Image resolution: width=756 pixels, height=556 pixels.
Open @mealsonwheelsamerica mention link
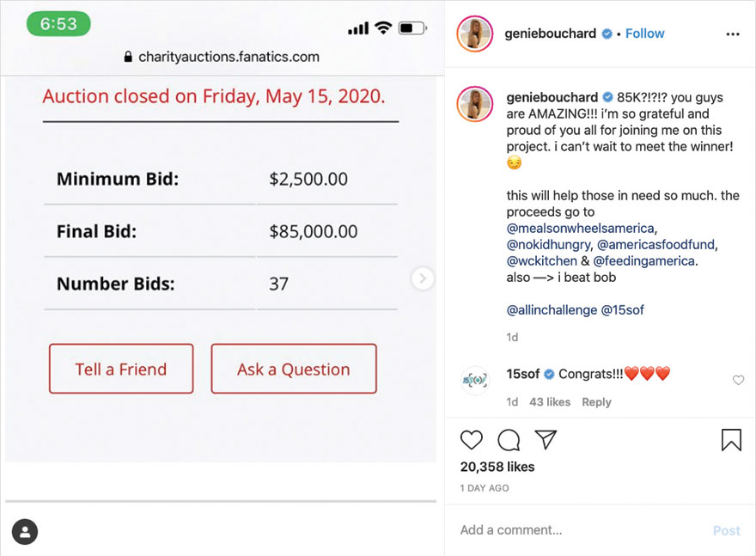pos(581,229)
